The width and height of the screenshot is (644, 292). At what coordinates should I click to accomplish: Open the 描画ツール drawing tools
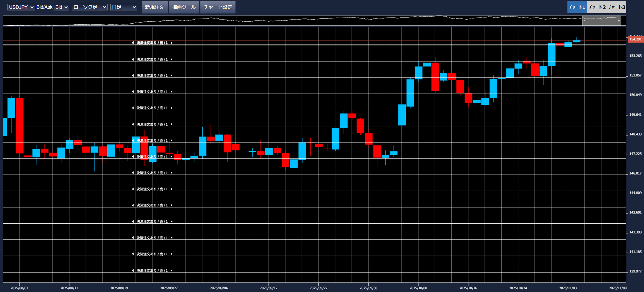[x=184, y=7]
